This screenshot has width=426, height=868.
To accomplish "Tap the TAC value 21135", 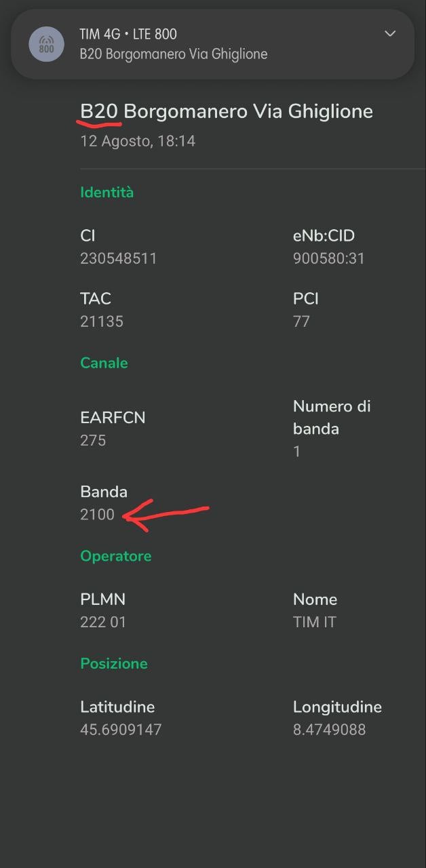I will point(102,321).
